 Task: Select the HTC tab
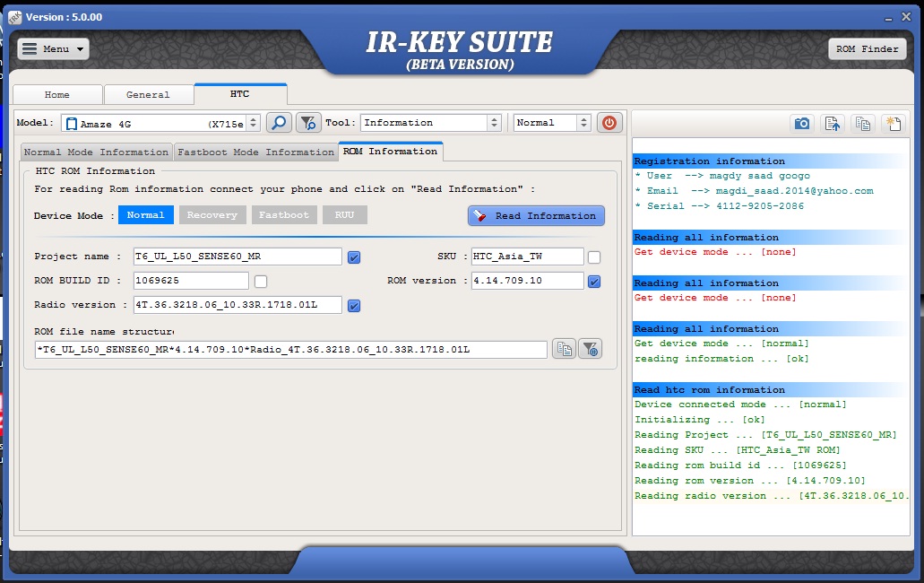240,93
